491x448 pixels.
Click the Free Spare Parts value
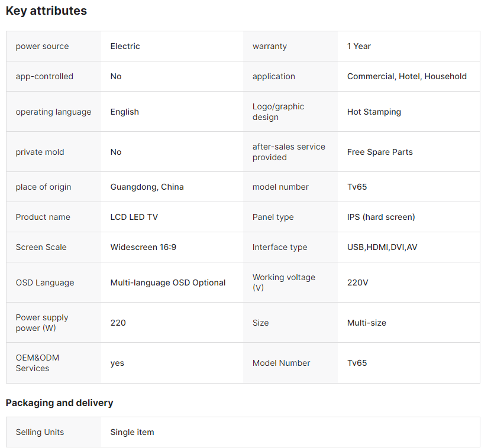380,152
